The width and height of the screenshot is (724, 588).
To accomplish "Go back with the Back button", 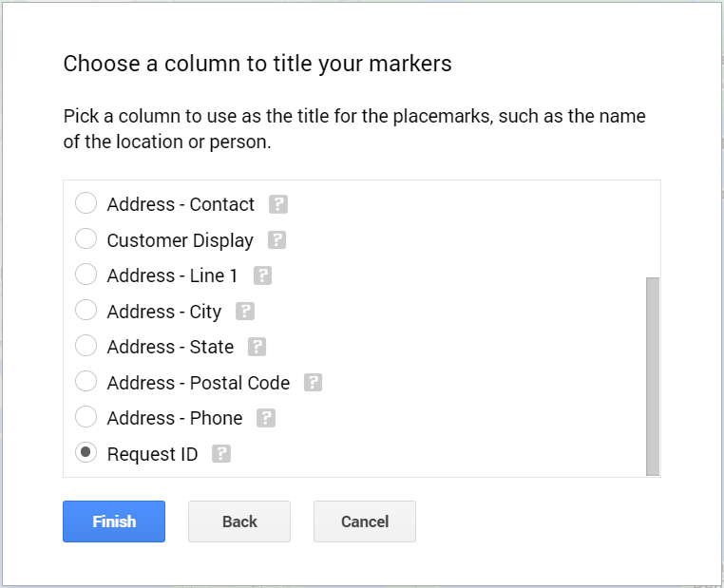I will pos(239,522).
